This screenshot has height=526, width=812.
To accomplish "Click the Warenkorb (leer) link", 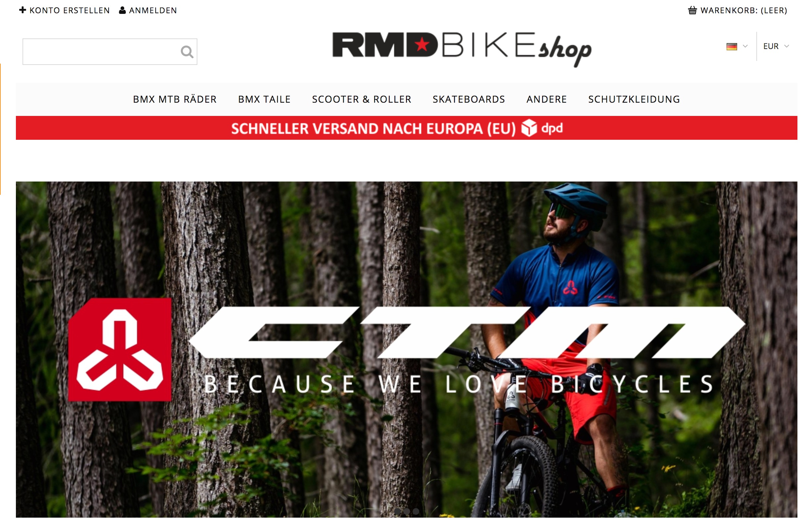I will 744,10.
